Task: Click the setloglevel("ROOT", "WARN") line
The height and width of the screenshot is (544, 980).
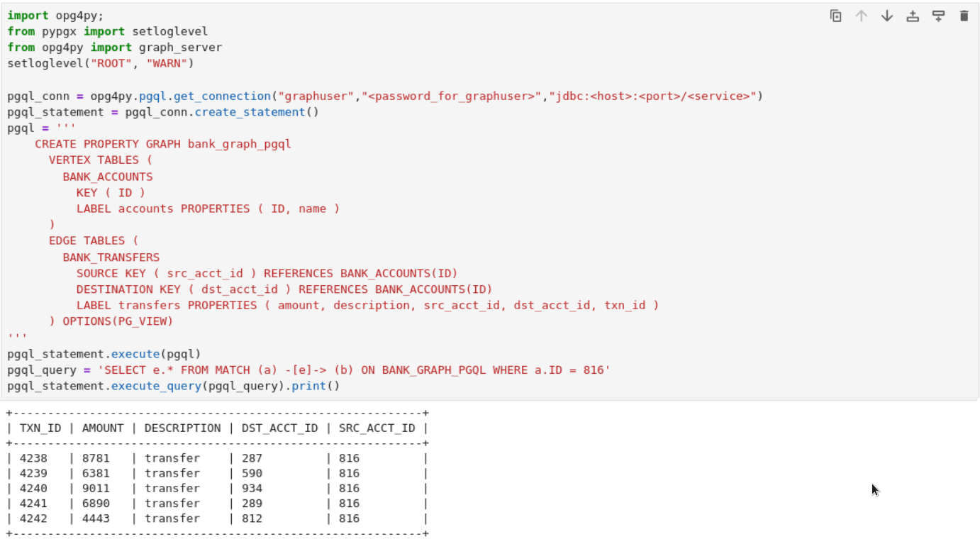Action: (101, 64)
